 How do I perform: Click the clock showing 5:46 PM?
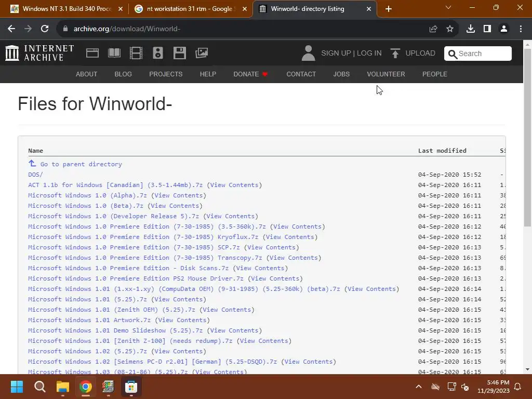point(498,382)
